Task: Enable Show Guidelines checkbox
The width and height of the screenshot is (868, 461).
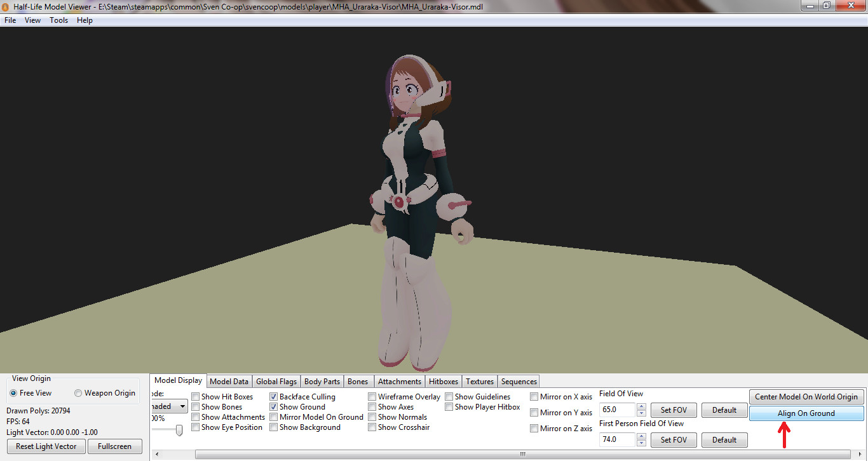Action: (x=449, y=397)
